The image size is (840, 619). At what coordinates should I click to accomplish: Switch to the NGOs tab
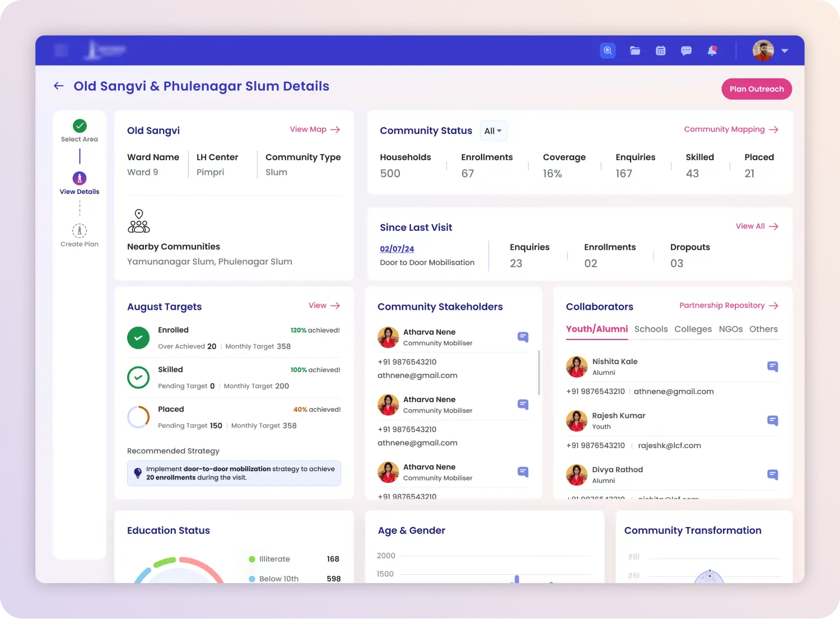tap(730, 329)
